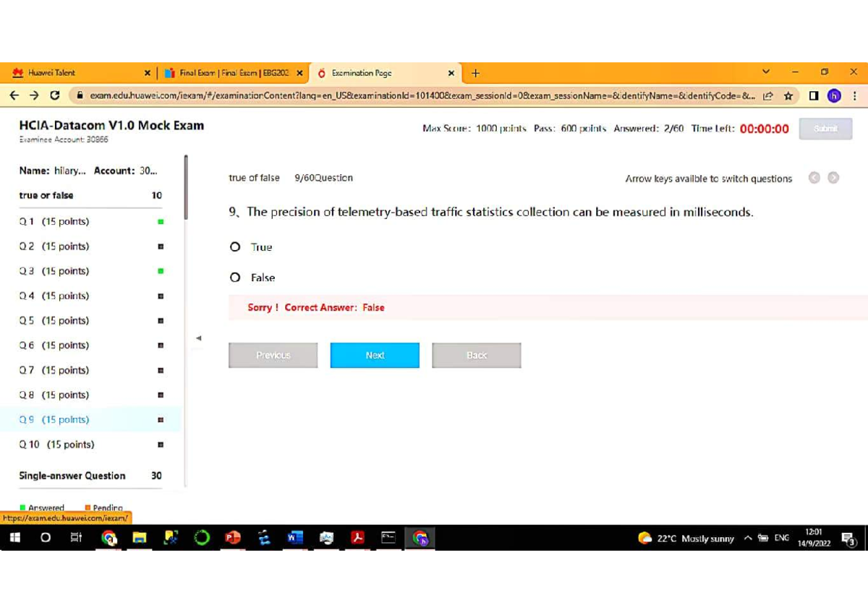Jump to Q 10 in question list
Screen dimensions: 868x613
click(x=56, y=445)
